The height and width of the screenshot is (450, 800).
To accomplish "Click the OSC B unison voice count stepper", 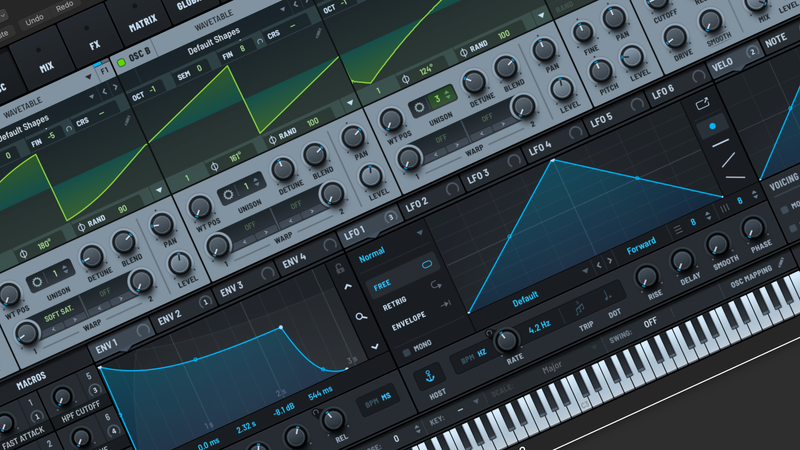I will (x=257, y=182).
